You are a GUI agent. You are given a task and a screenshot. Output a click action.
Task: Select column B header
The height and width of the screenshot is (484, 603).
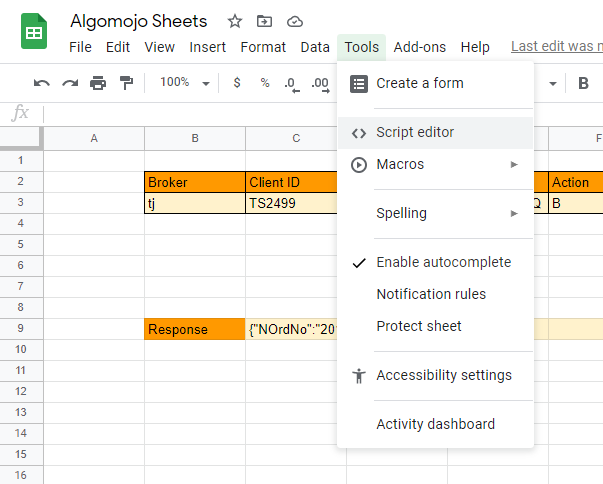tap(195, 138)
